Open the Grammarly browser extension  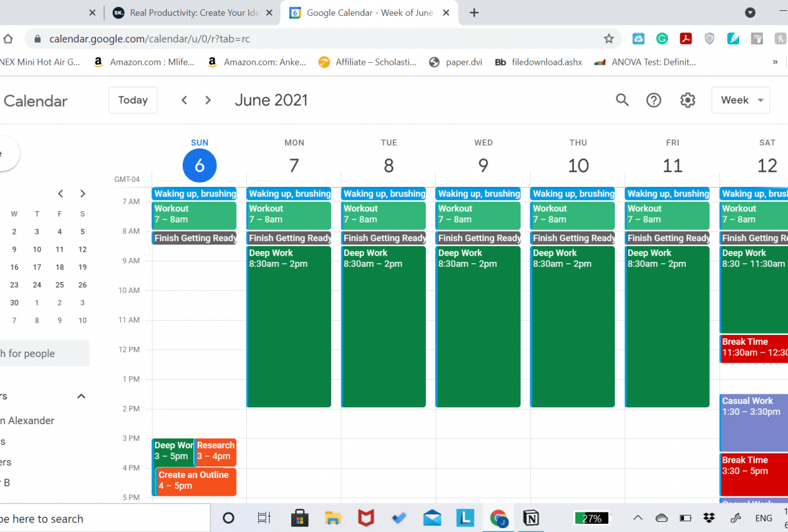coord(662,38)
